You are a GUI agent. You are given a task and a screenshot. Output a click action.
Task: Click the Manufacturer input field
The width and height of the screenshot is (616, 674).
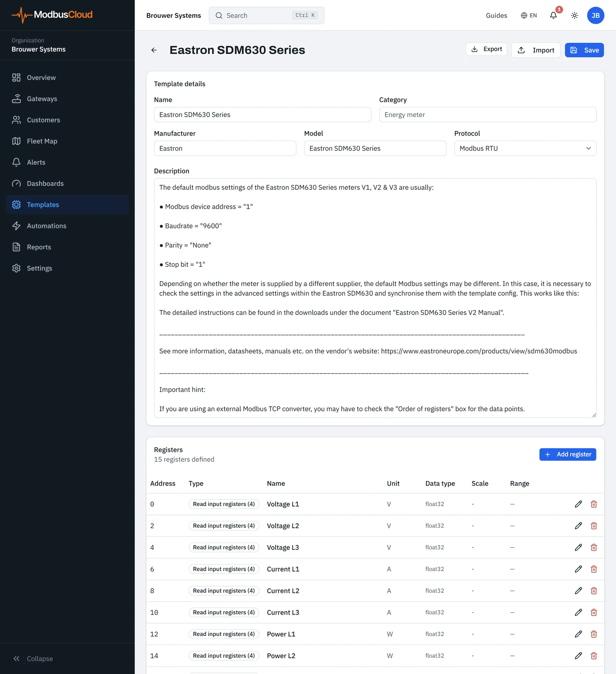tap(225, 148)
